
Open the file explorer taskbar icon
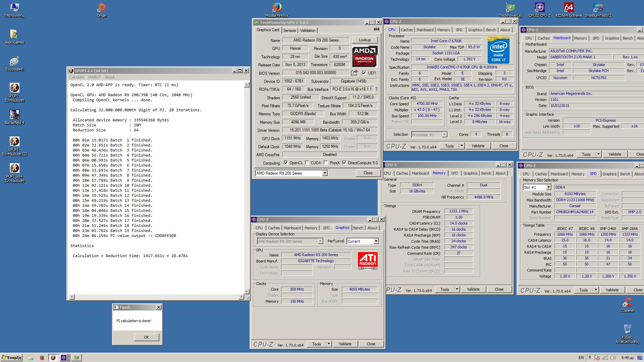click(31, 358)
